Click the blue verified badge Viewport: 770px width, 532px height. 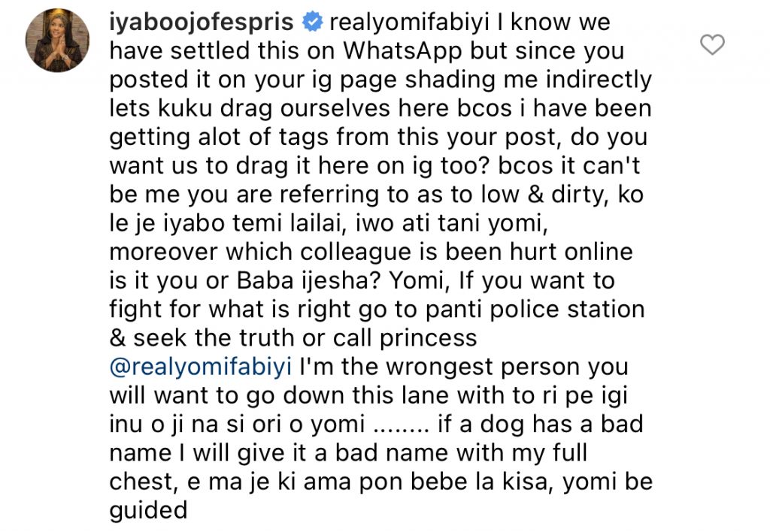[x=311, y=23]
